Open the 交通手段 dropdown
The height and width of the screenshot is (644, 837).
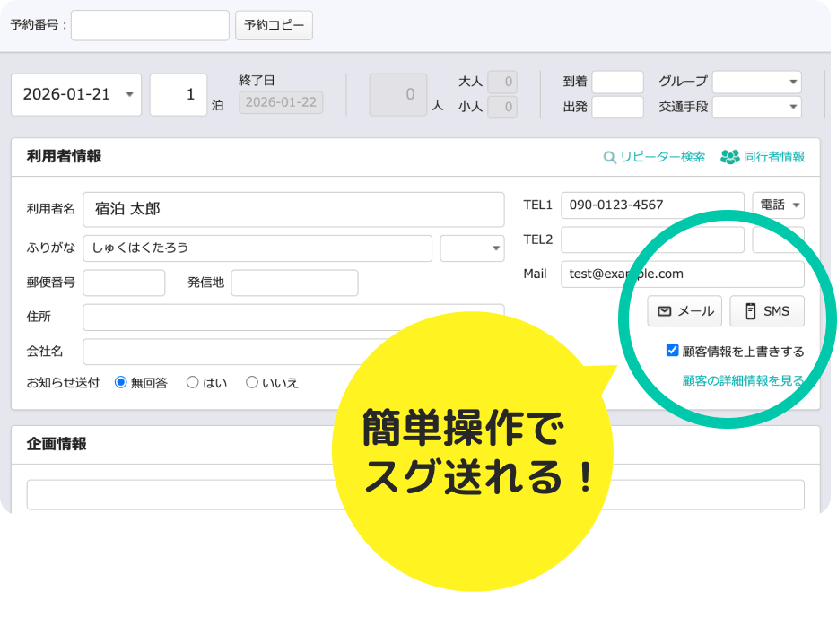[756, 107]
